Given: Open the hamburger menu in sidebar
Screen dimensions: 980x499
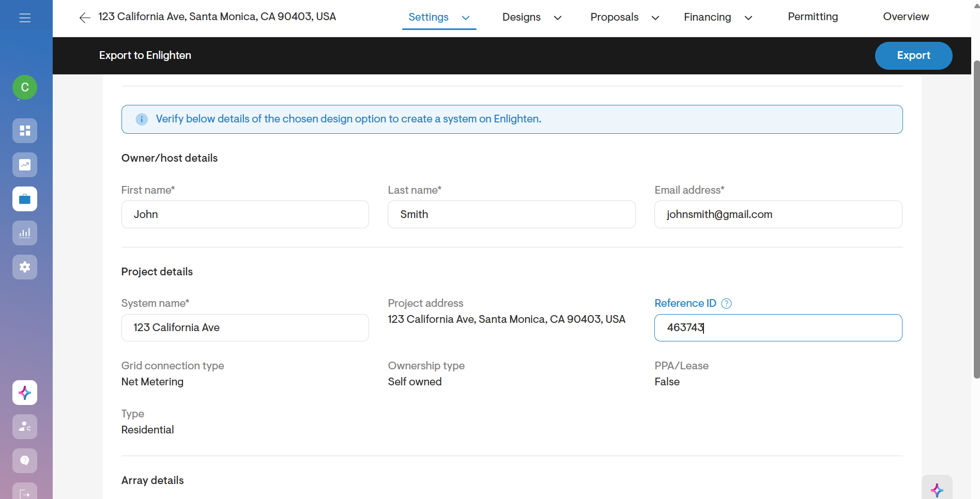Looking at the screenshot, I should pyautogui.click(x=25, y=18).
